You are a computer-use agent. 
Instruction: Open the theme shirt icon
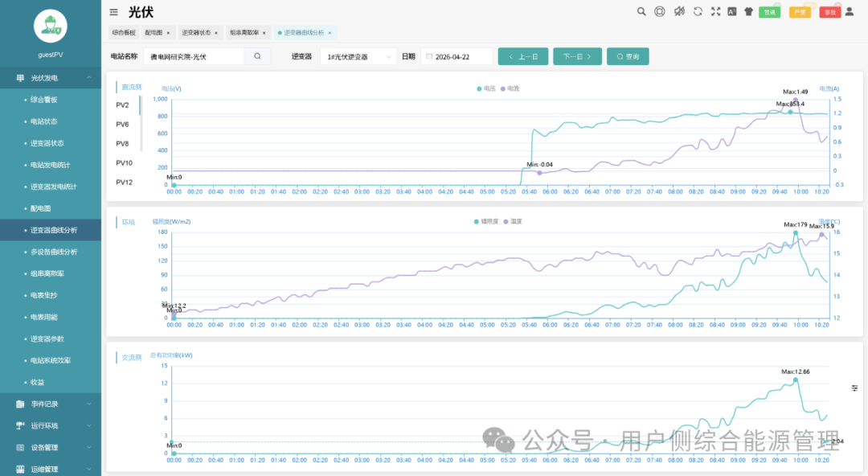coord(748,11)
